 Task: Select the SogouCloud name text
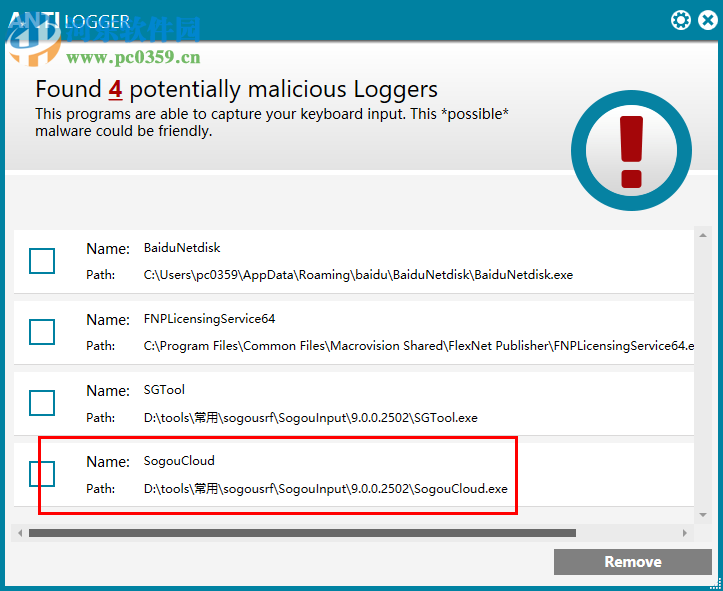(x=179, y=461)
